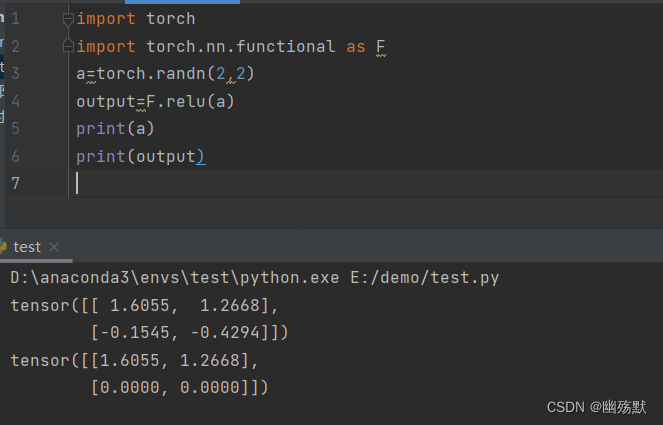Click the Python icon of the test tab

(3, 247)
